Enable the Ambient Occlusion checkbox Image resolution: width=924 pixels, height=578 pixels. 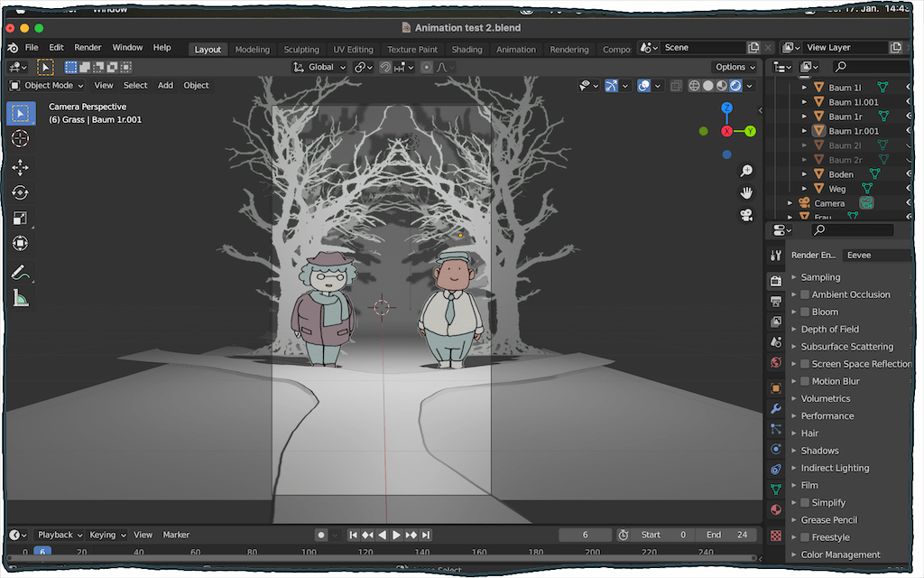click(805, 295)
